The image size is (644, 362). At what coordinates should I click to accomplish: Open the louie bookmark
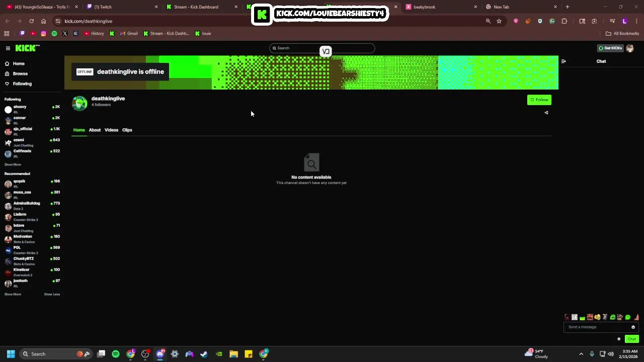[203, 34]
